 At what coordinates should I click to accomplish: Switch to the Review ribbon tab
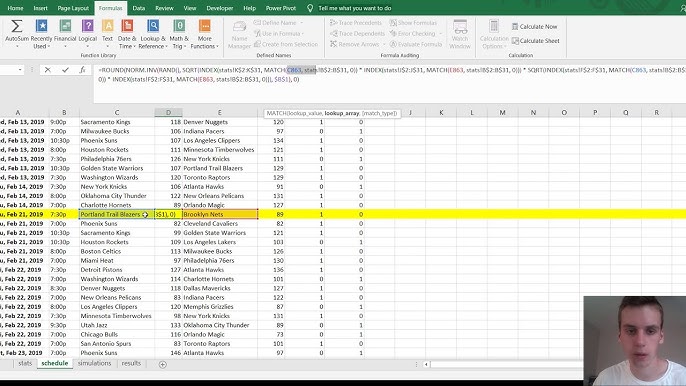[164, 8]
